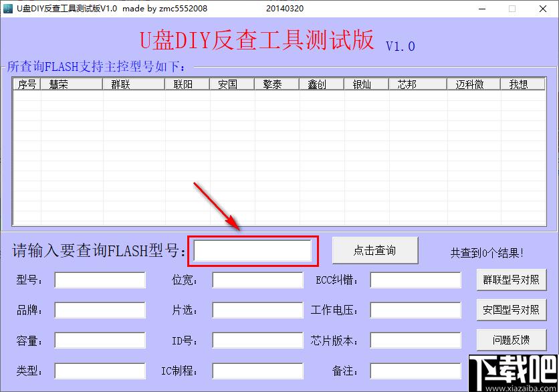Screen dimensions: 559x392
Task: Click the 擎泰 column header
Action: (x=277, y=84)
